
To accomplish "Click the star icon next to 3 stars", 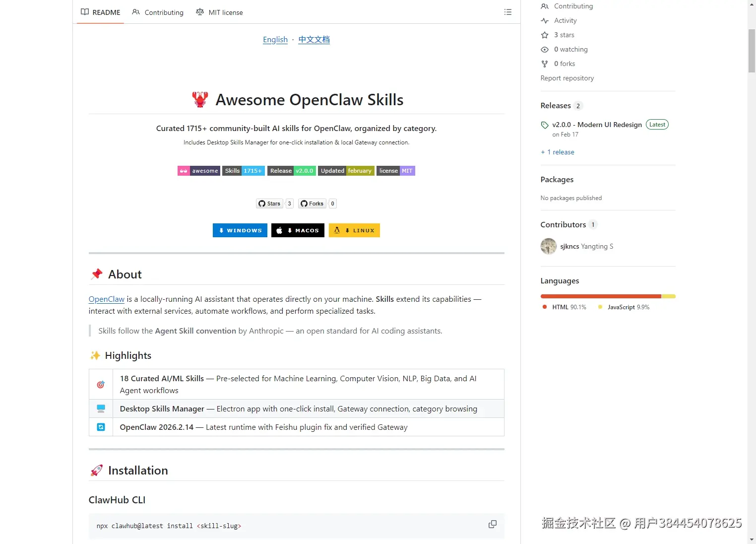I will pos(545,35).
